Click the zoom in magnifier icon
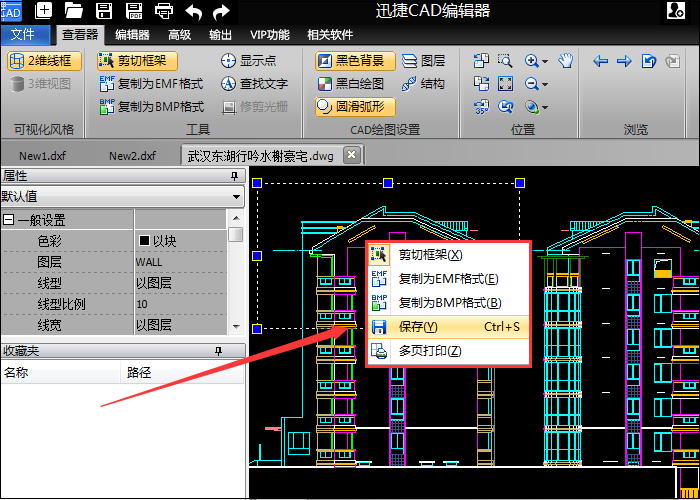This screenshot has width=700, height=500. coord(531,61)
